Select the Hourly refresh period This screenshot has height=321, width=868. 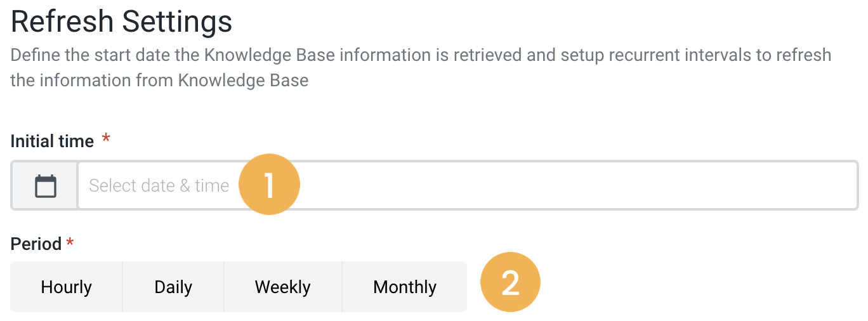[x=67, y=287]
